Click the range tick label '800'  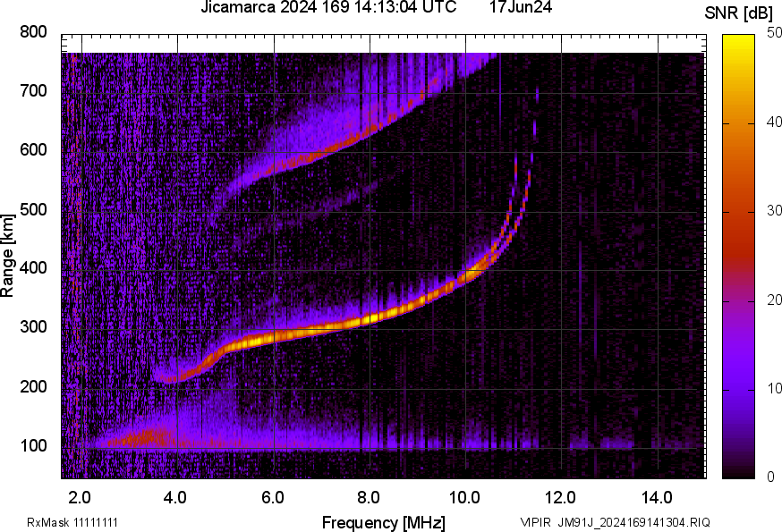click(33, 32)
